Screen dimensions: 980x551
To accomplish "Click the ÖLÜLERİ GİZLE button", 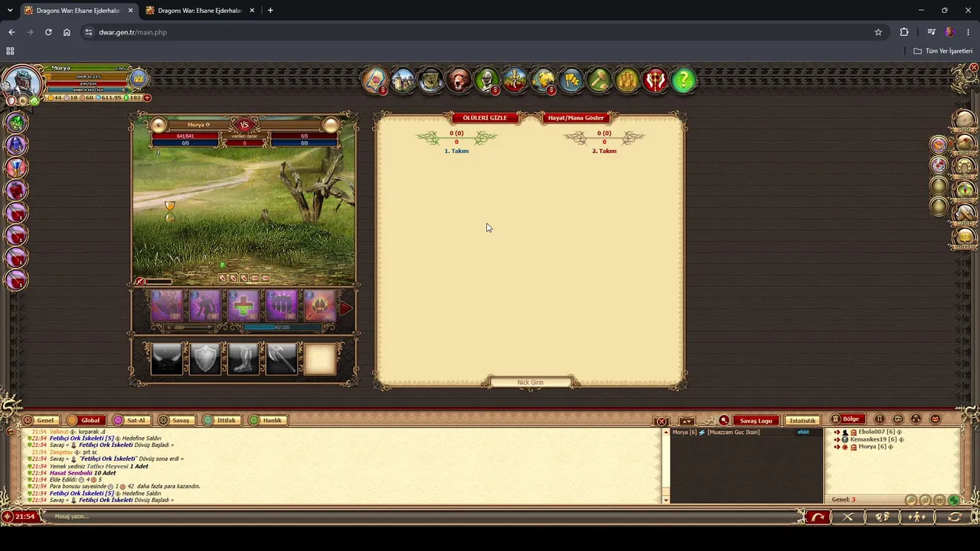I will click(485, 118).
